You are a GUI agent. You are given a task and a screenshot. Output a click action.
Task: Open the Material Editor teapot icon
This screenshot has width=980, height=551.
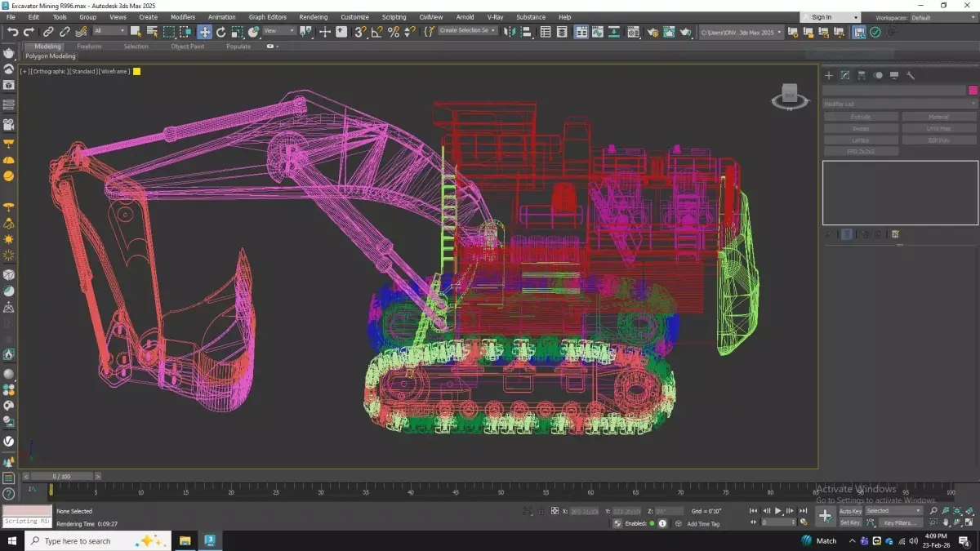[x=635, y=32]
